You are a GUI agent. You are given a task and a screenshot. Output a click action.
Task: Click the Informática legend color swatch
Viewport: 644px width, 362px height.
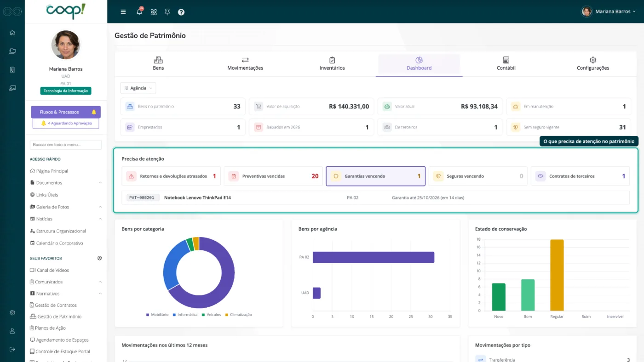pyautogui.click(x=174, y=315)
